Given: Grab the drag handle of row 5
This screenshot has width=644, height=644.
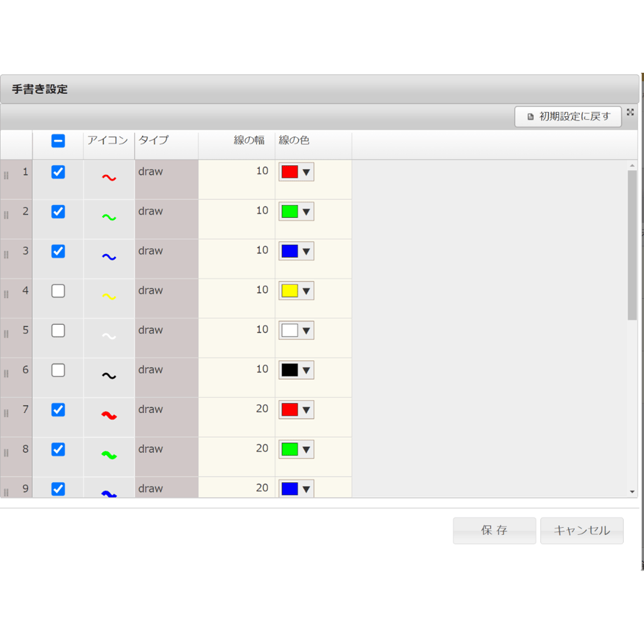Looking at the screenshot, I should [6, 335].
